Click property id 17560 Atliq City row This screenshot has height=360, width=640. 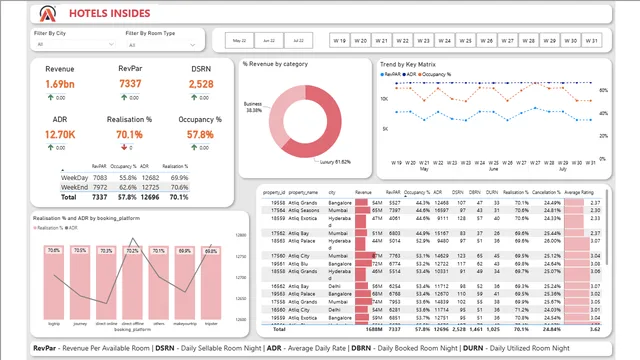click(x=431, y=256)
